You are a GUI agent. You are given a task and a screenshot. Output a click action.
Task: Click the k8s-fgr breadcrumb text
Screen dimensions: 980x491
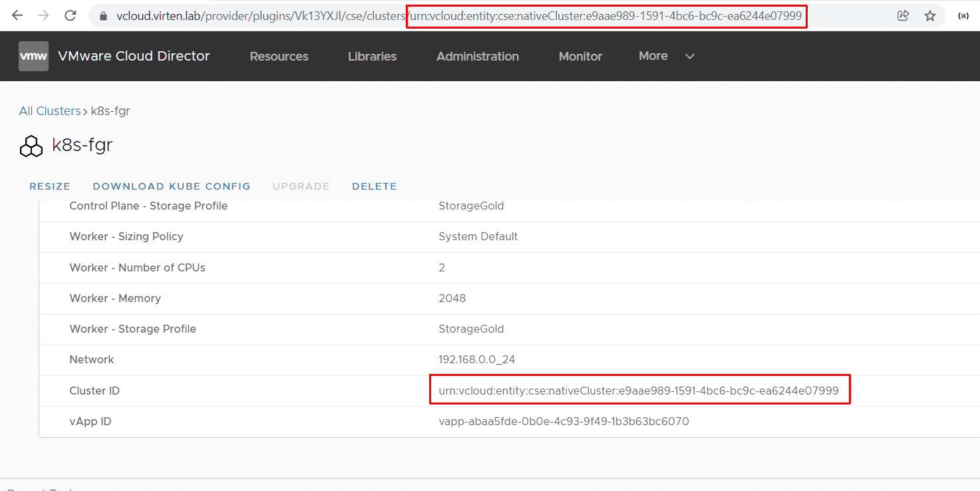pyautogui.click(x=110, y=111)
